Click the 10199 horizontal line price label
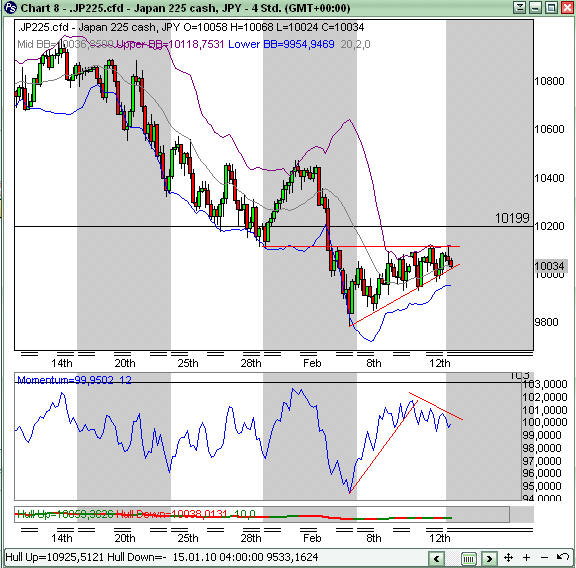The image size is (576, 568). [512, 218]
